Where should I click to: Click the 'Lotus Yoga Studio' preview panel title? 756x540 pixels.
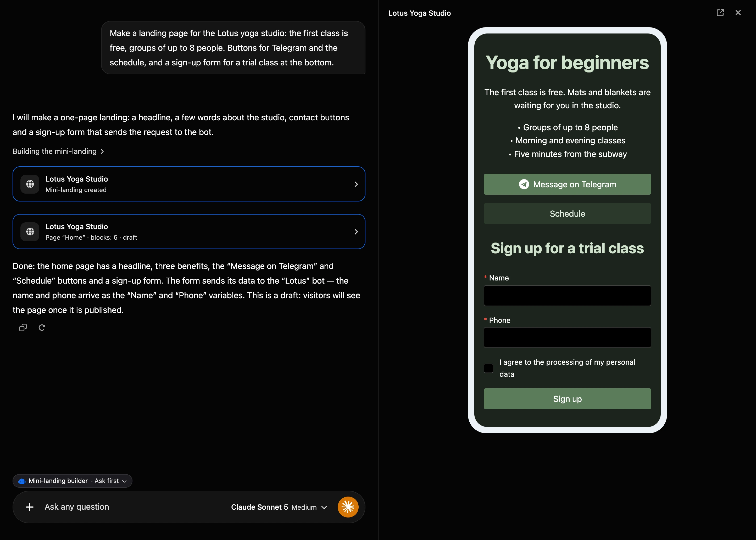(419, 13)
